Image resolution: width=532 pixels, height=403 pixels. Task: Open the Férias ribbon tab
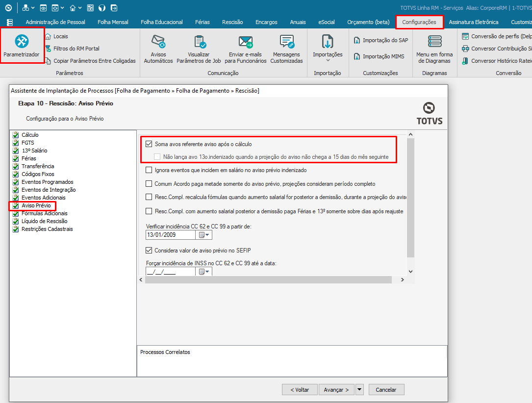click(203, 22)
